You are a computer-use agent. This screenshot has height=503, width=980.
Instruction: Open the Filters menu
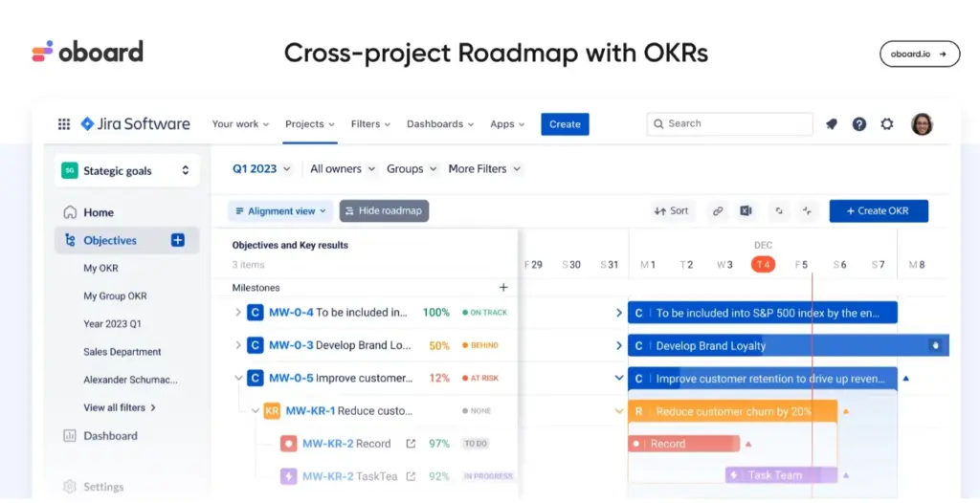(x=370, y=123)
